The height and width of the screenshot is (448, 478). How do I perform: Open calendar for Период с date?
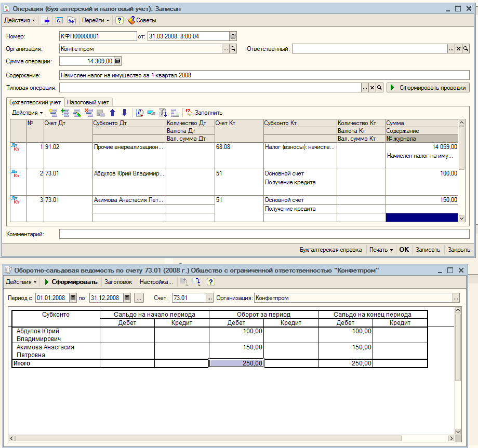pos(73,298)
